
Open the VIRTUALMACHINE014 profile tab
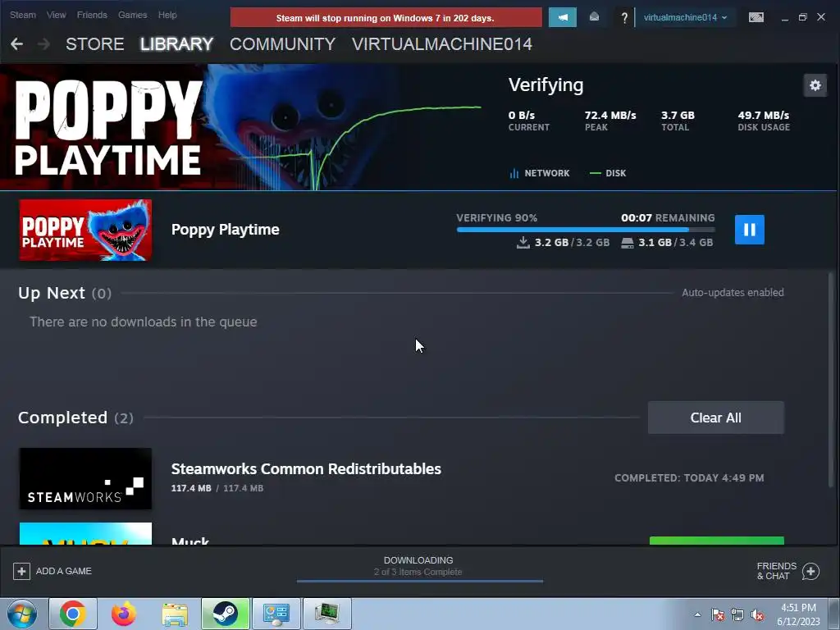pyautogui.click(x=442, y=44)
